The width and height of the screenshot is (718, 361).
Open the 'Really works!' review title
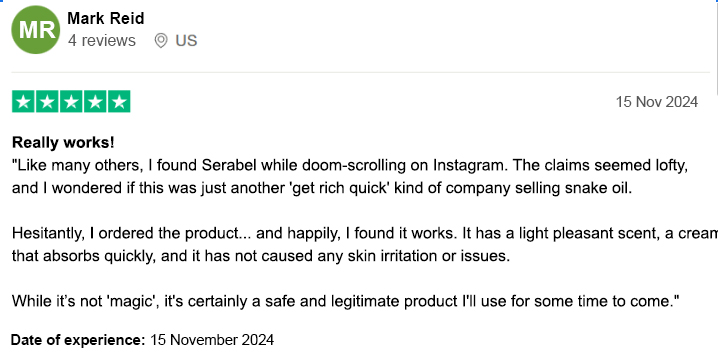[63, 142]
